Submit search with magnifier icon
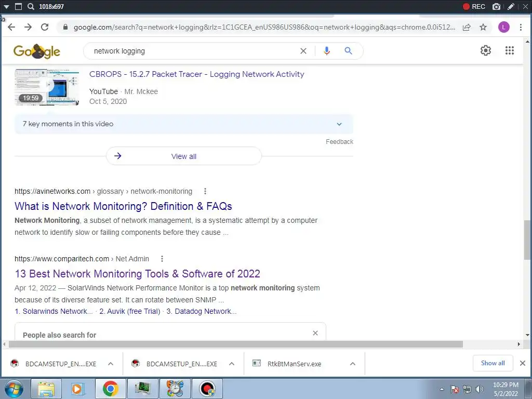 [348, 51]
